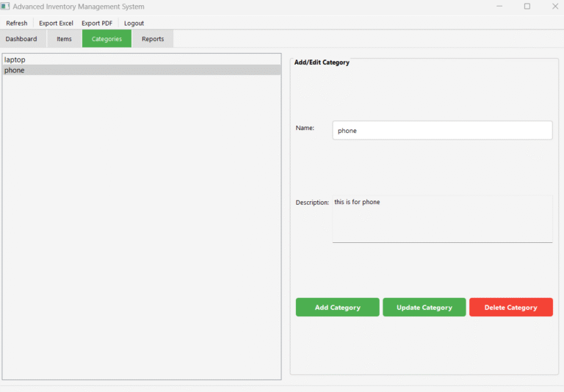Go to the Reports tab

click(x=153, y=39)
